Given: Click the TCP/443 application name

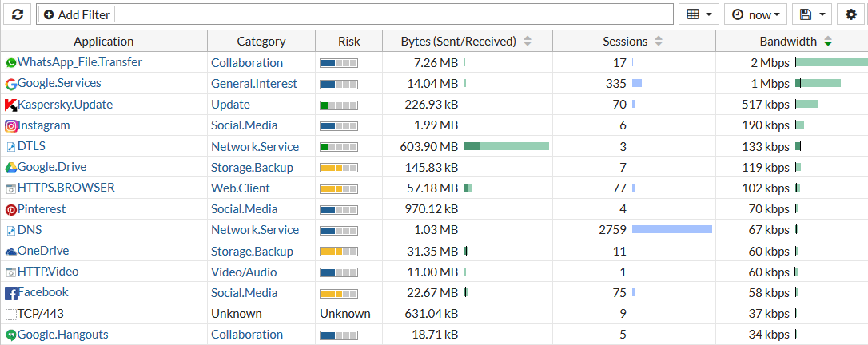Looking at the screenshot, I should [x=41, y=314].
